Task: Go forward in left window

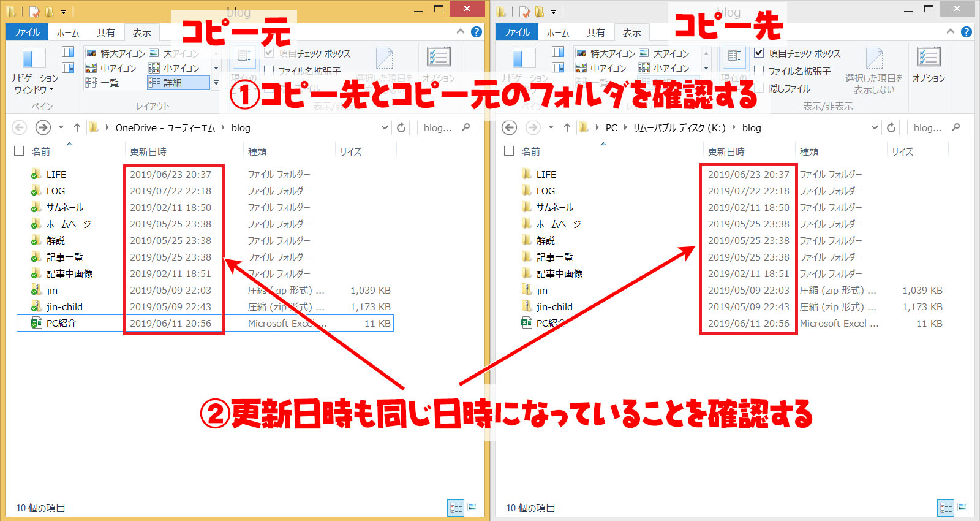Action: coord(43,127)
